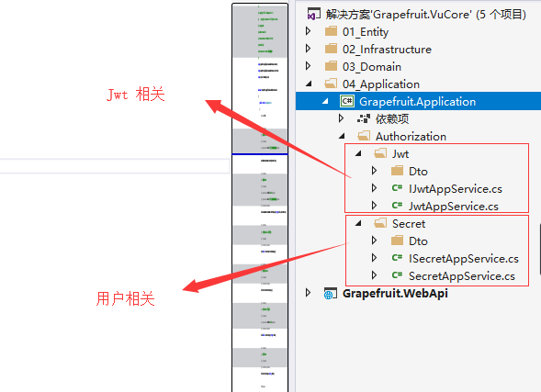The width and height of the screenshot is (541, 392).
Task: Select the Authorization folder label
Action: pos(411,137)
